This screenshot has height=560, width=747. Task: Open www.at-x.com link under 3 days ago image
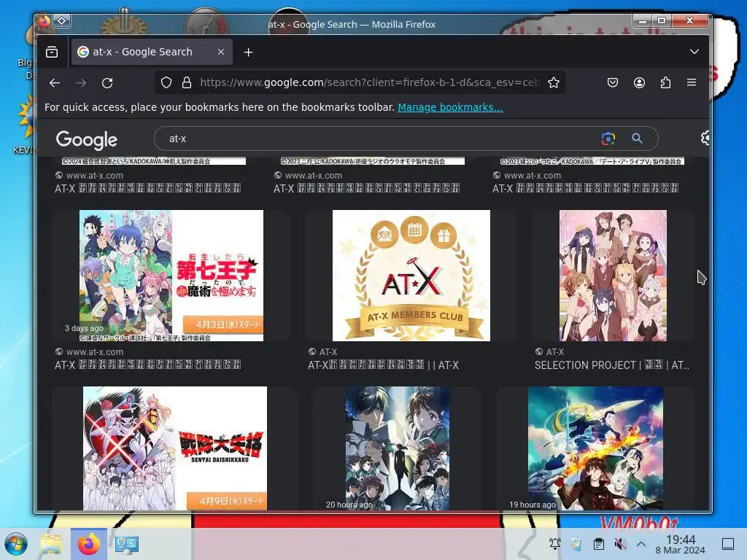(94, 352)
